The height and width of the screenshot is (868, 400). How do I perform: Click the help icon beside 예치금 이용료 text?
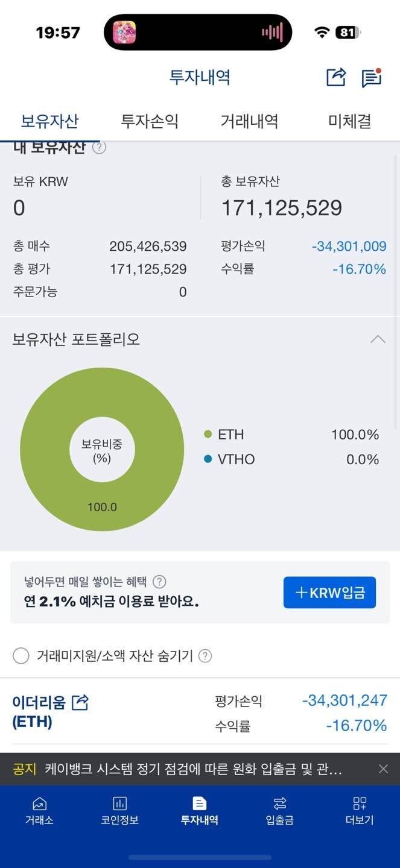pyautogui.click(x=159, y=582)
